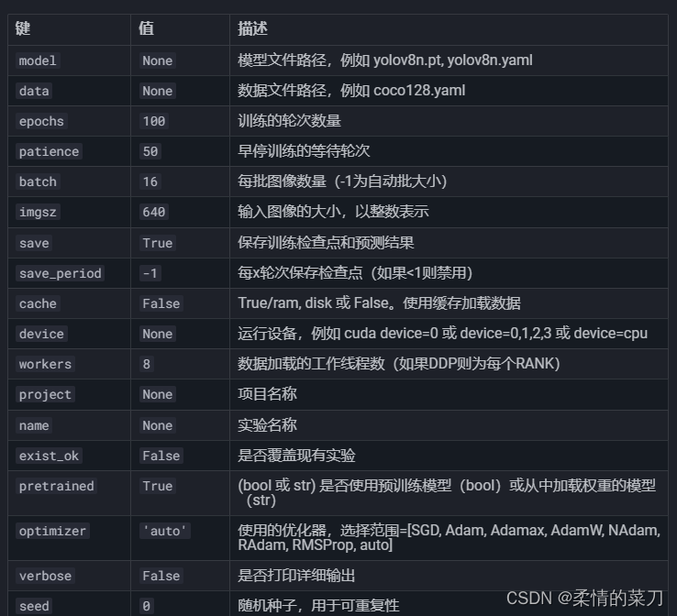
Task: Select the batch value 16
Action: [x=150, y=181]
